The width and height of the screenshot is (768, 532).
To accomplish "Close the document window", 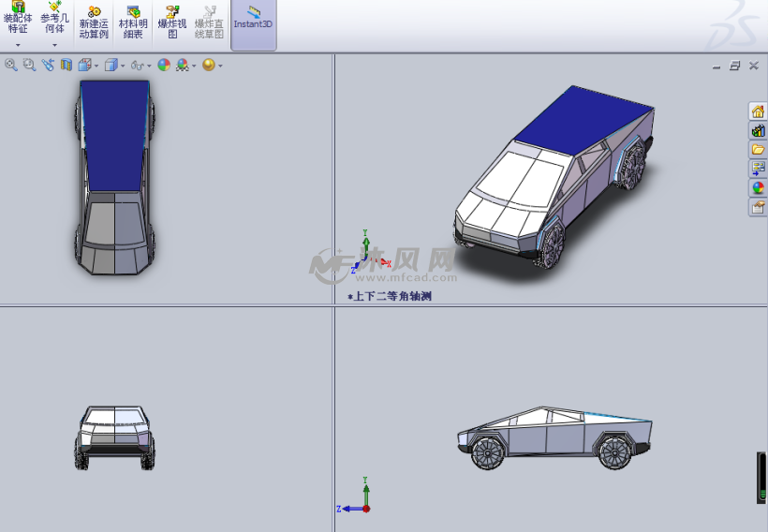I will (x=754, y=66).
